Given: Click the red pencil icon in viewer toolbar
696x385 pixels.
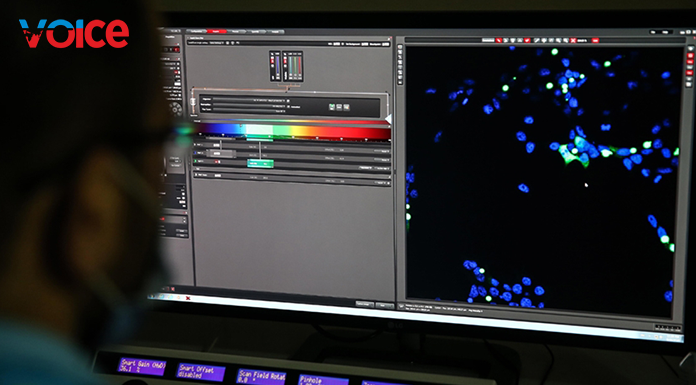Looking at the screenshot, I should point(498,40).
